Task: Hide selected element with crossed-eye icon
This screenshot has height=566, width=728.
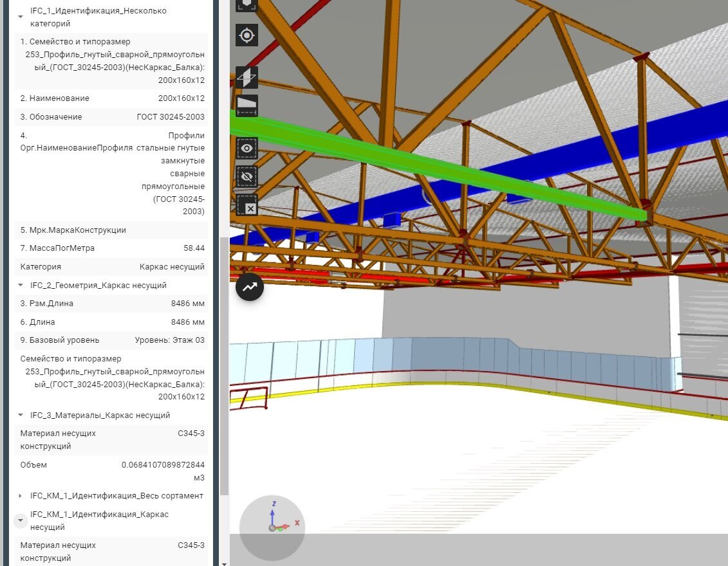Action: [x=247, y=177]
